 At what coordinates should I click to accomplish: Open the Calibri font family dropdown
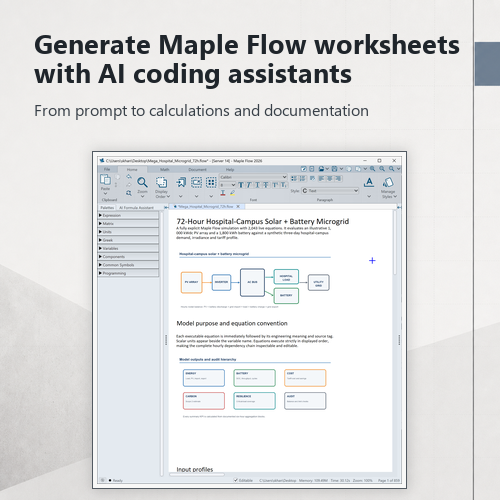253,177
